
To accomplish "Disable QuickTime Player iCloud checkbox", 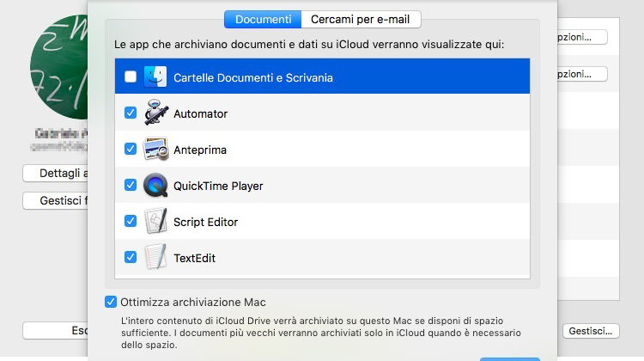I will (131, 185).
